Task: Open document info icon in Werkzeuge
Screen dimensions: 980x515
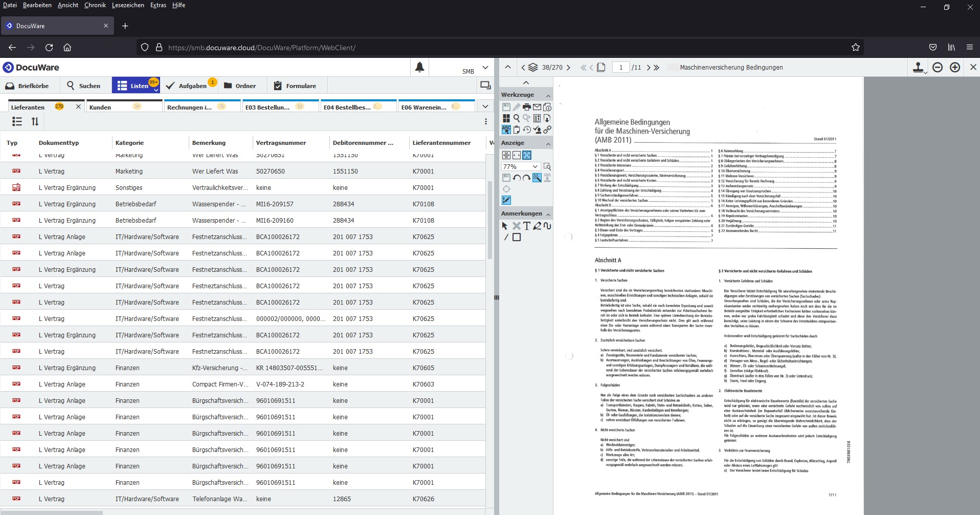Action: coord(547,107)
